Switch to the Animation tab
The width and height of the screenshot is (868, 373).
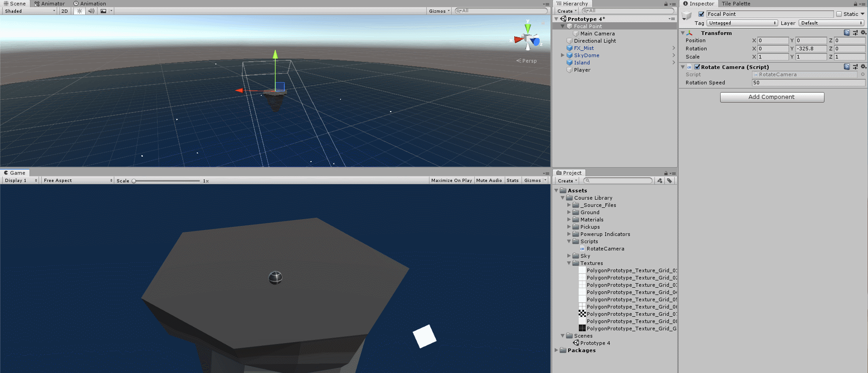(90, 4)
